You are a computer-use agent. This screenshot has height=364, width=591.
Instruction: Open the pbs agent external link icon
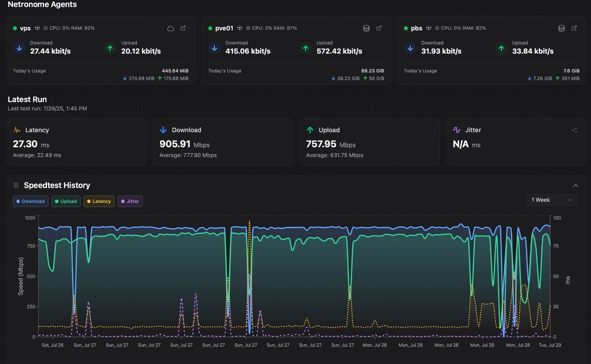(x=574, y=29)
